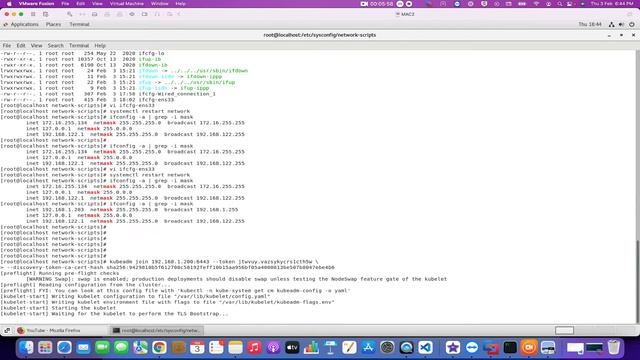Open the Trash in the dock
This screenshot has width=640, height=360.
tap(613, 347)
